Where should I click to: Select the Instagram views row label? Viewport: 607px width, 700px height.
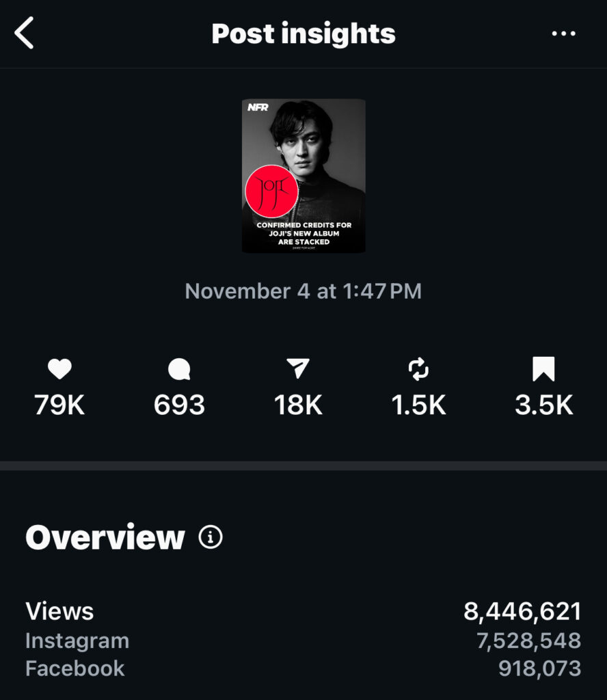[77, 641]
